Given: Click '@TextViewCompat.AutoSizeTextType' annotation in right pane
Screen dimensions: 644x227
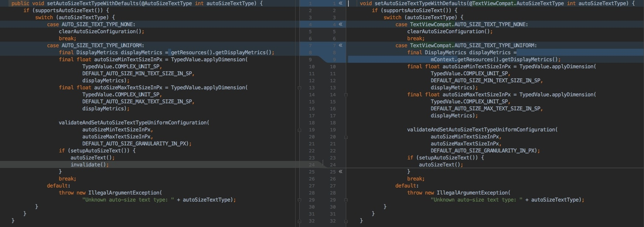Looking at the screenshot, I should point(517,3).
